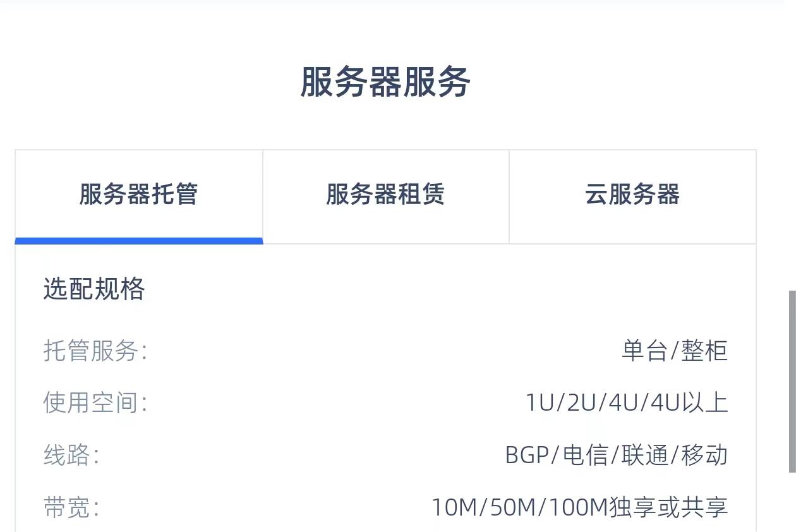Select the 1U/2U/4U/4U以上 spec value
The height and width of the screenshot is (532, 796).
[627, 402]
